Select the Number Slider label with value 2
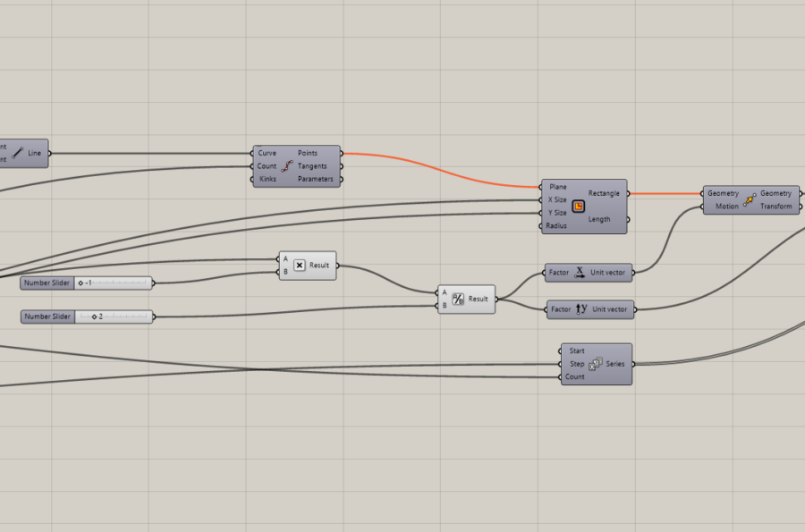 click(47, 317)
